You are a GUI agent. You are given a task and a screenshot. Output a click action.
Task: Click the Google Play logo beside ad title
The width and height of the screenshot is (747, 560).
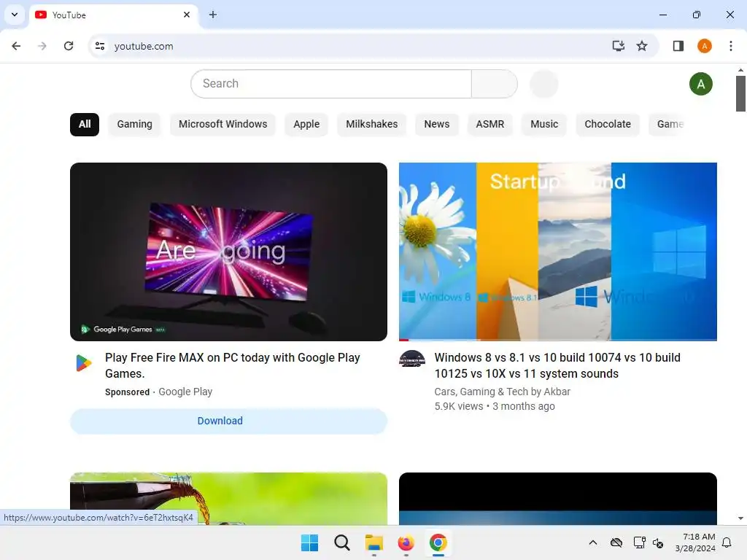point(84,363)
